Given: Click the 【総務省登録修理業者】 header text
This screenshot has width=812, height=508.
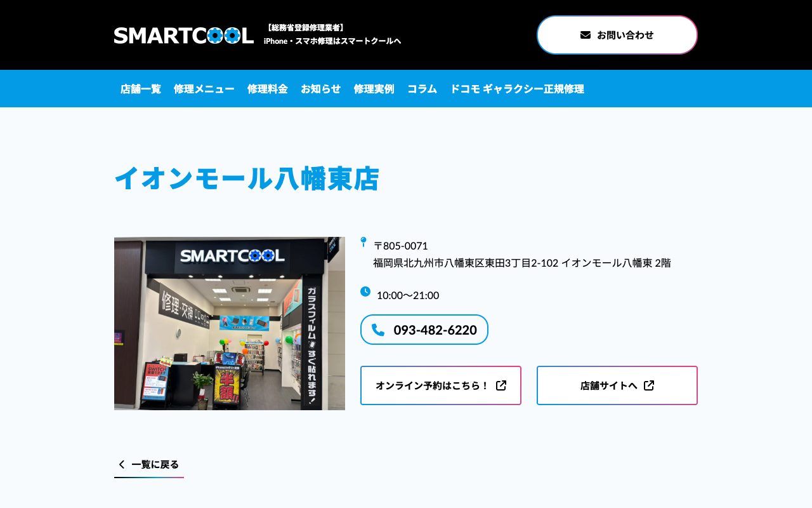Looking at the screenshot, I should [x=305, y=28].
